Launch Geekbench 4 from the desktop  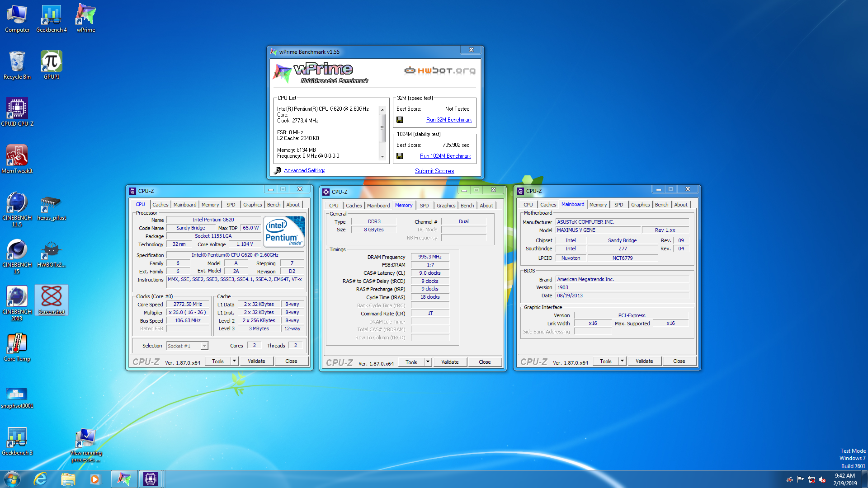52,19
